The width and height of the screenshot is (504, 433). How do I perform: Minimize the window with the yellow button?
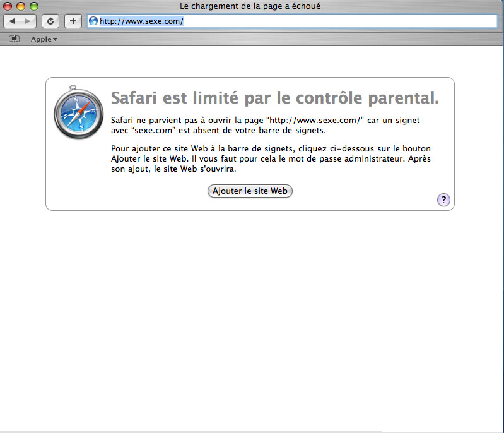[x=21, y=6]
